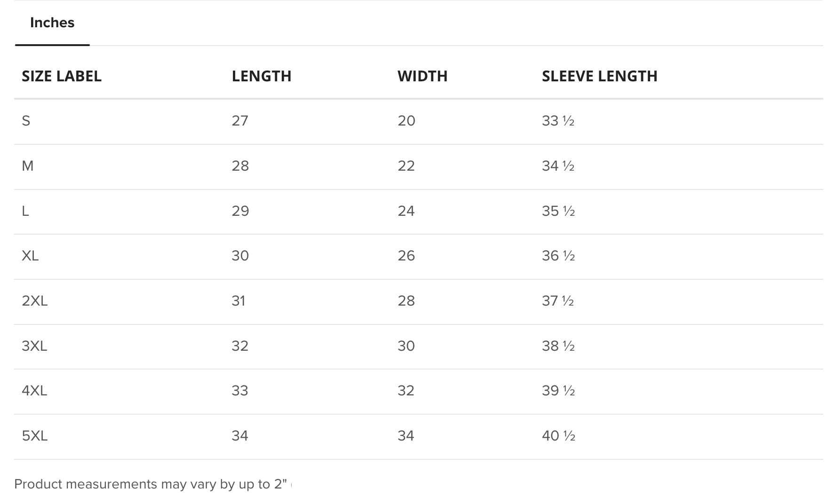Click the length value 27
This screenshot has height=504, width=835.
pos(240,121)
